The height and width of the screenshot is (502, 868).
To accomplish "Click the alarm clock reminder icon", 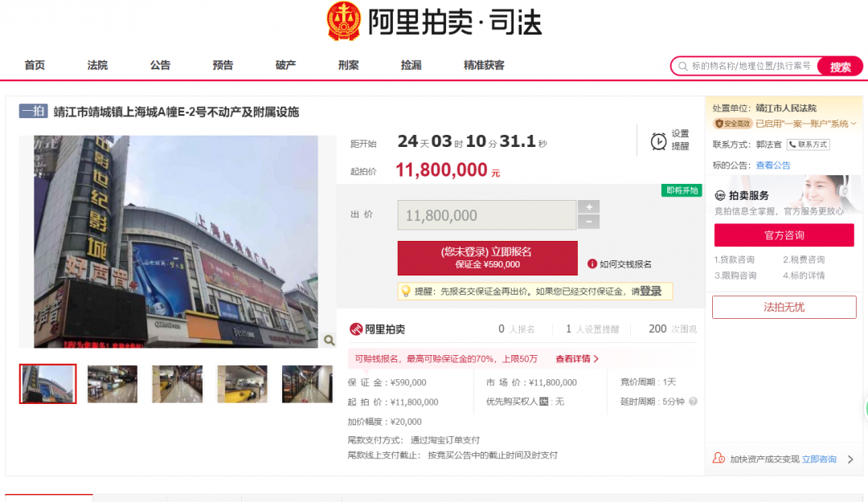I will tap(658, 141).
